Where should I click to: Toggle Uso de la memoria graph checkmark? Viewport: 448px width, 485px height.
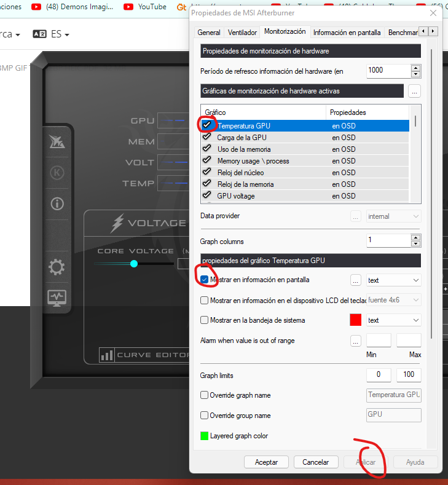pos(207,149)
